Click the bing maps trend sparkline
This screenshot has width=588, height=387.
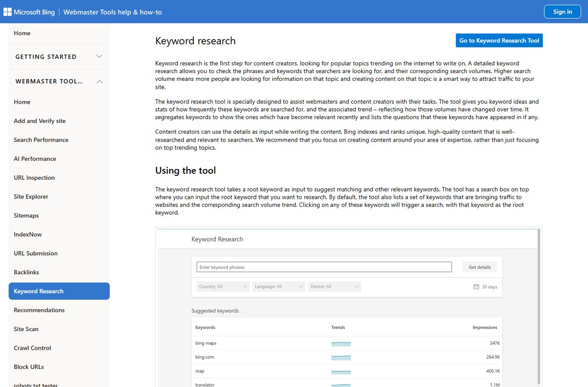[x=341, y=344]
